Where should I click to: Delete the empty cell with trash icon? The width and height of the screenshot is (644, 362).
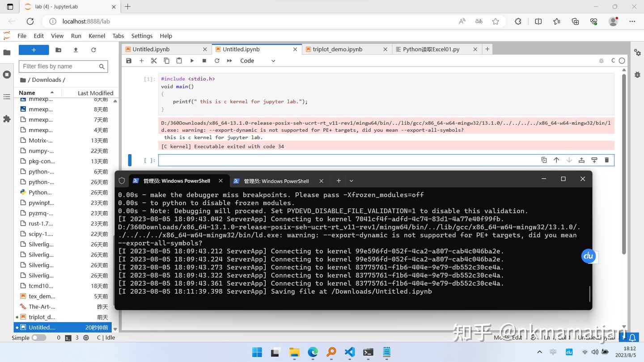[606, 160]
